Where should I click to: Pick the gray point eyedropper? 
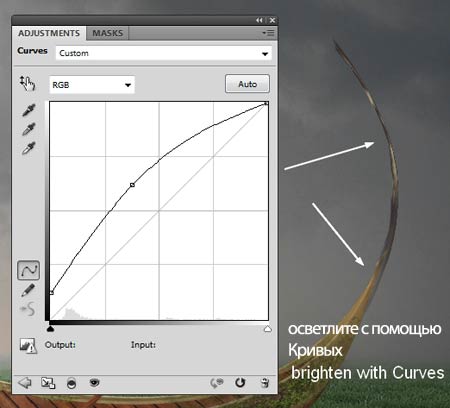29,129
